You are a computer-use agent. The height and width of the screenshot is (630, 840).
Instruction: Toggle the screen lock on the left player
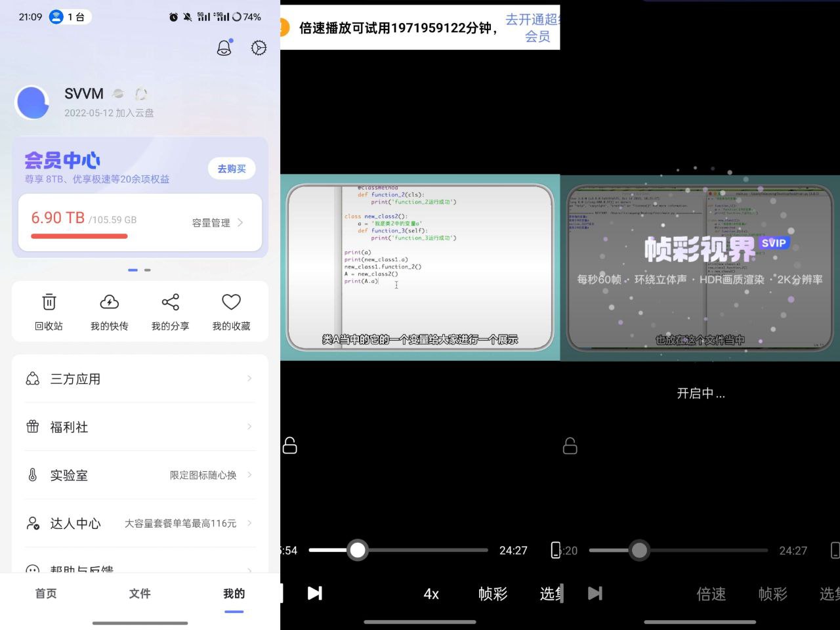point(289,445)
